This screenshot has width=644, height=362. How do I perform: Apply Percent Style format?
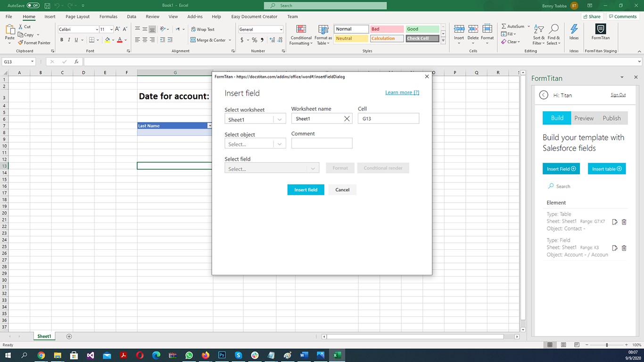(255, 40)
